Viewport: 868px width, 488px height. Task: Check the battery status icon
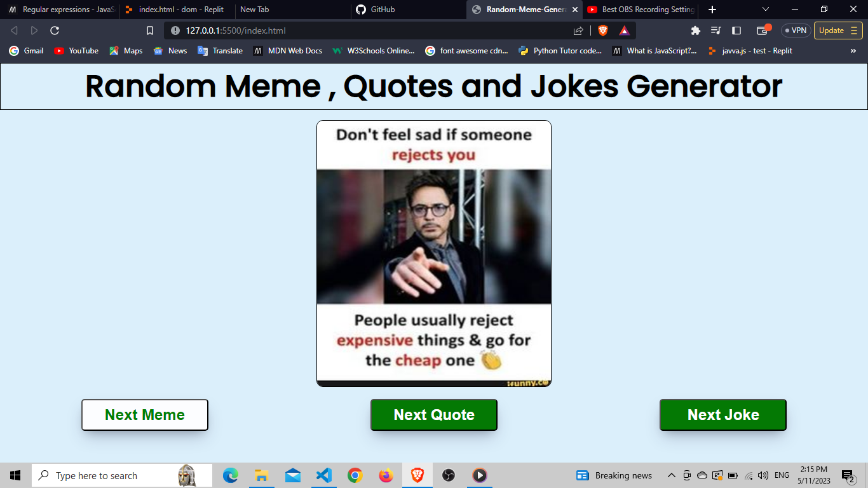733,475
